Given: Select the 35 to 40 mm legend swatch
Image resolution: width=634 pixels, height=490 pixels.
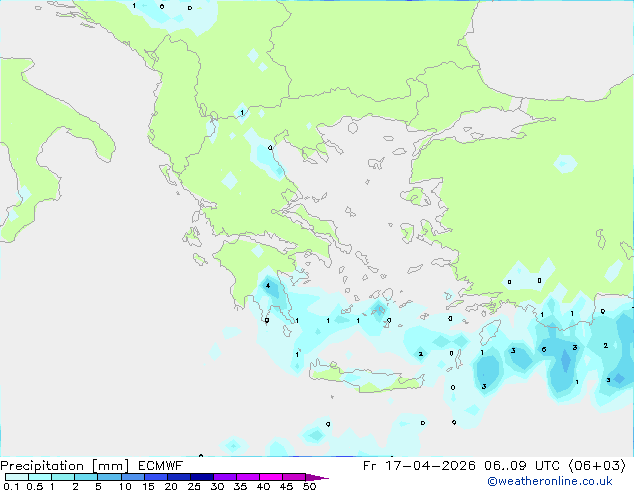Looking at the screenshot, I should (247, 477).
